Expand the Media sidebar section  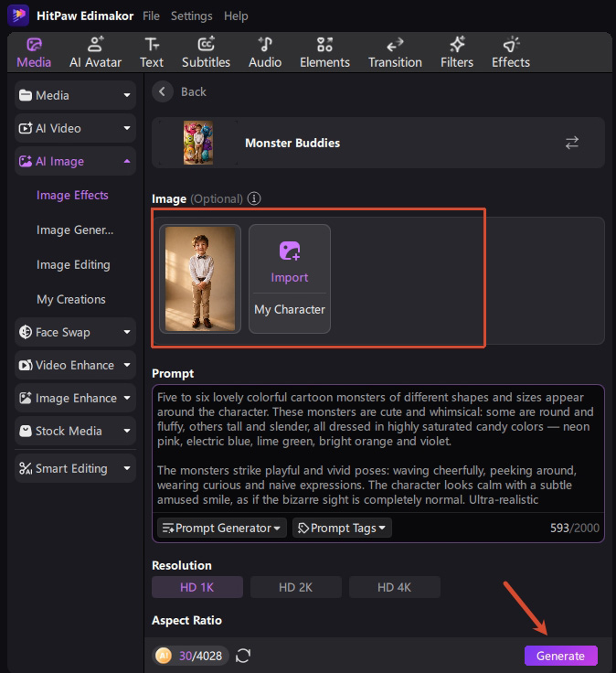coord(75,95)
